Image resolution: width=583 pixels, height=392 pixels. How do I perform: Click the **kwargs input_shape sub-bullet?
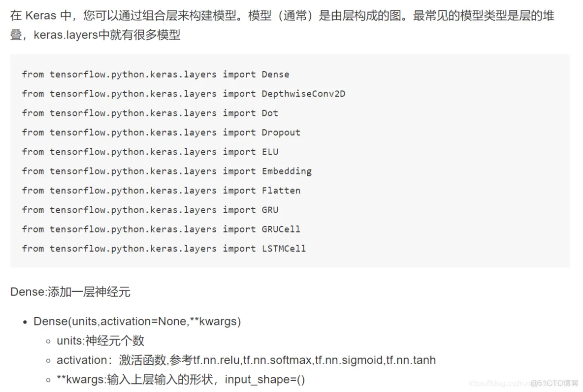coord(181,380)
